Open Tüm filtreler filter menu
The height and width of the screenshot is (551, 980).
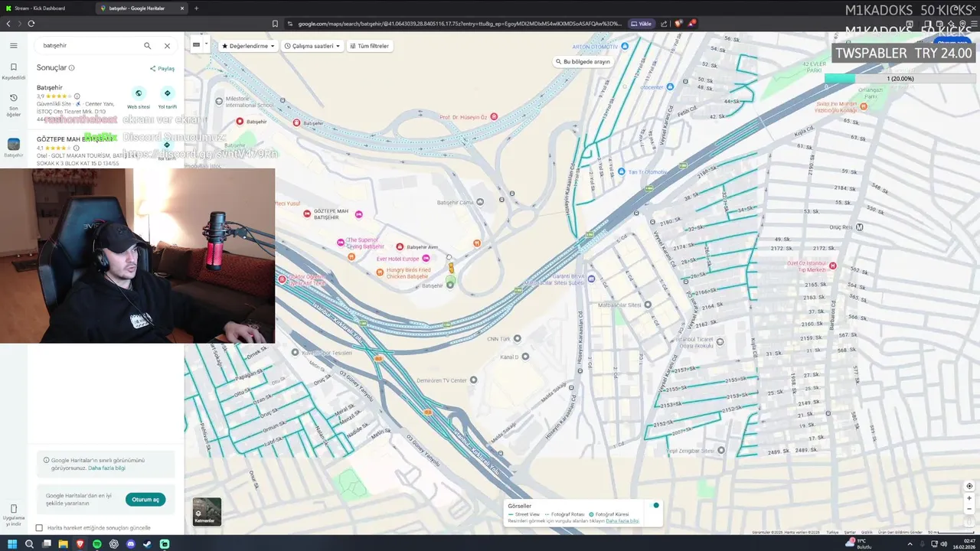[370, 46]
